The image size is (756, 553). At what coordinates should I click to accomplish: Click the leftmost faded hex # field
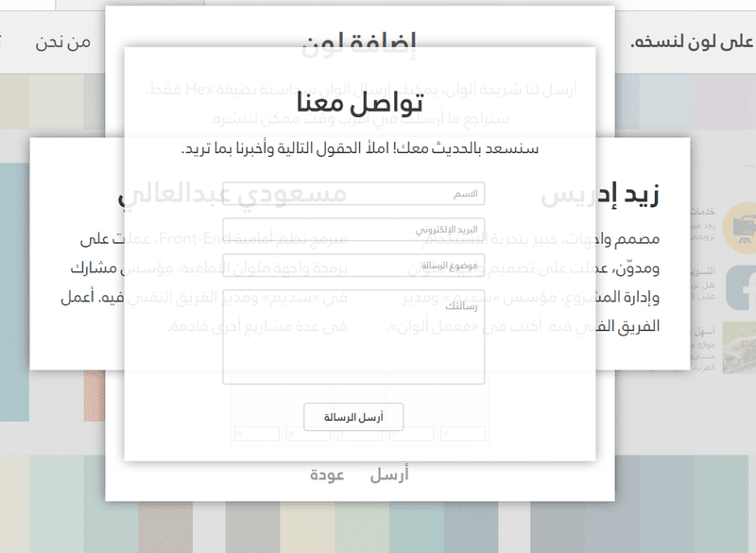tap(257, 434)
